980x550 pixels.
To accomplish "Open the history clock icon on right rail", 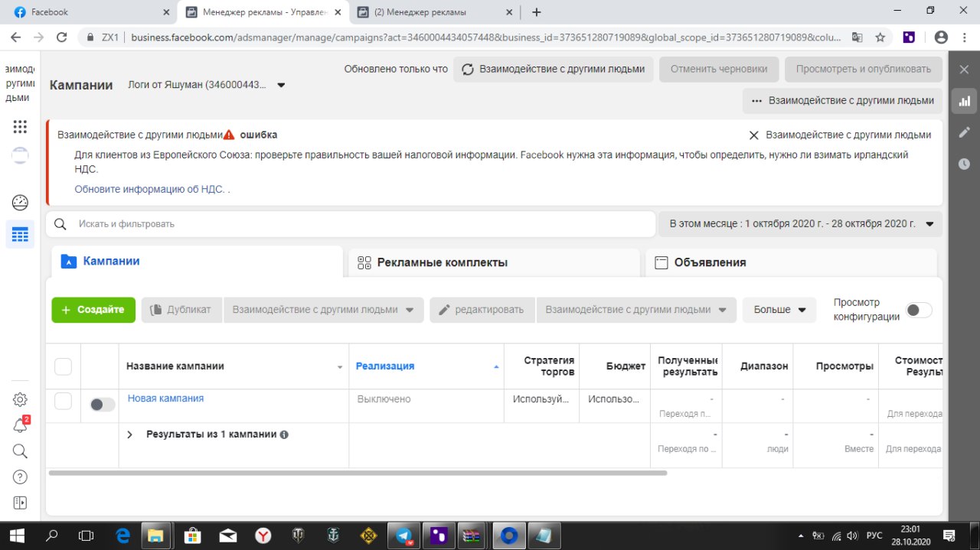I will click(x=964, y=164).
